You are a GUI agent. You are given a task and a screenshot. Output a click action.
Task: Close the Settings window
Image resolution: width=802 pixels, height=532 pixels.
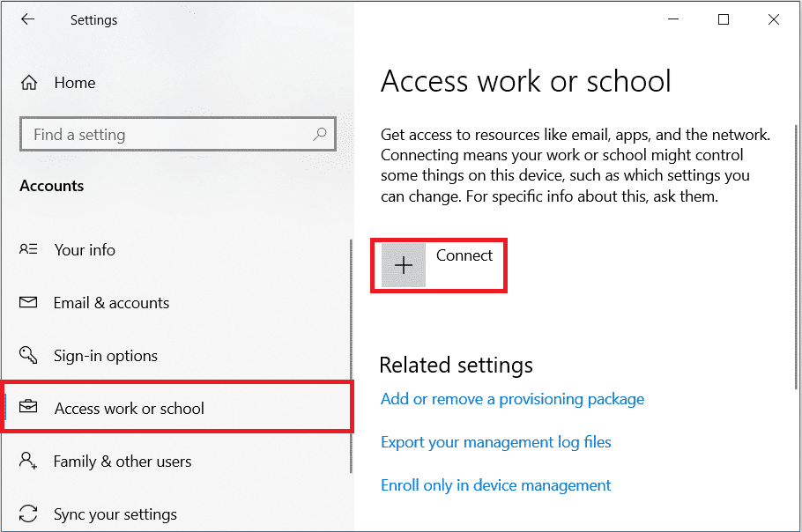[774, 19]
